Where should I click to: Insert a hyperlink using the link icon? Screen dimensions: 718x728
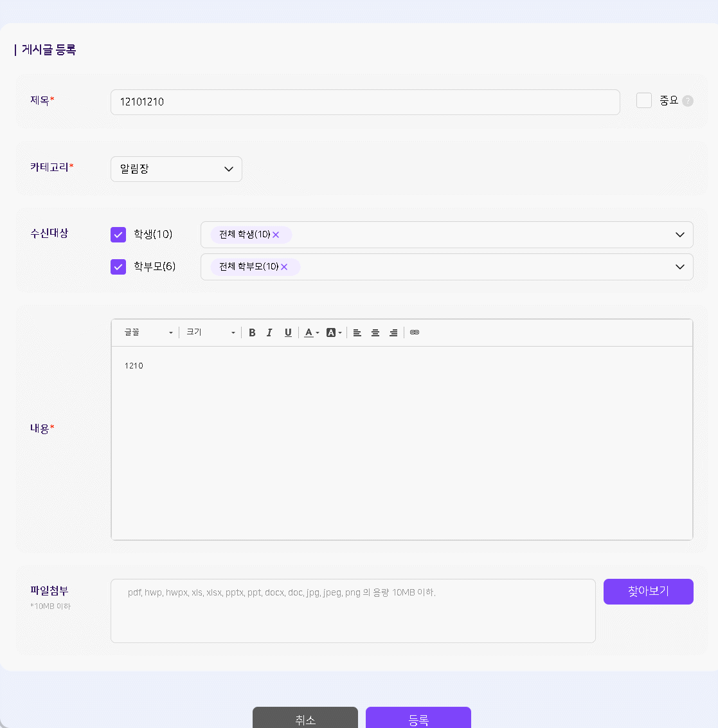(415, 332)
